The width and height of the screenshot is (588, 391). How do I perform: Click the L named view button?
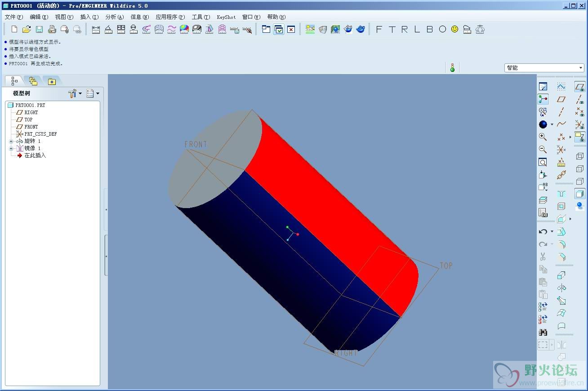pos(417,29)
